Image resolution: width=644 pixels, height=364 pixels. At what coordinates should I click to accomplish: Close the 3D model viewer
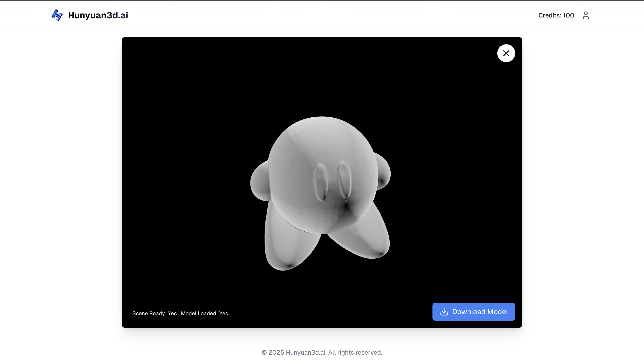[506, 53]
